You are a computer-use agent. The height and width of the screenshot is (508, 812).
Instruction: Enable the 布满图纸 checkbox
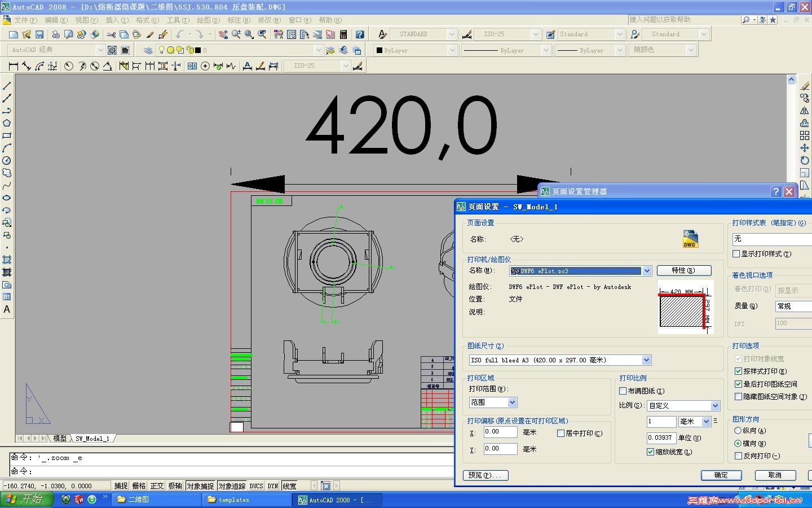point(623,391)
